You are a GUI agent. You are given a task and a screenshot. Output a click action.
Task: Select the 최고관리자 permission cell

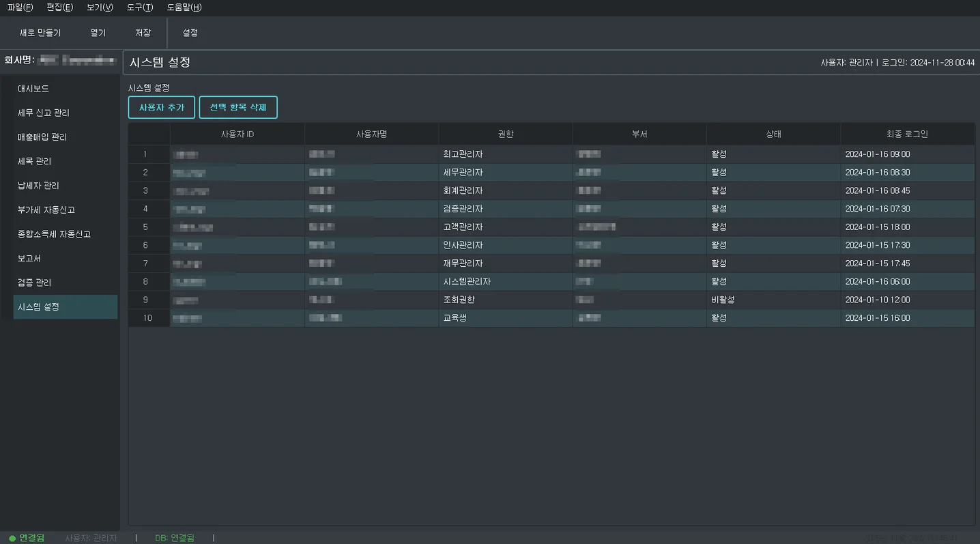463,154
